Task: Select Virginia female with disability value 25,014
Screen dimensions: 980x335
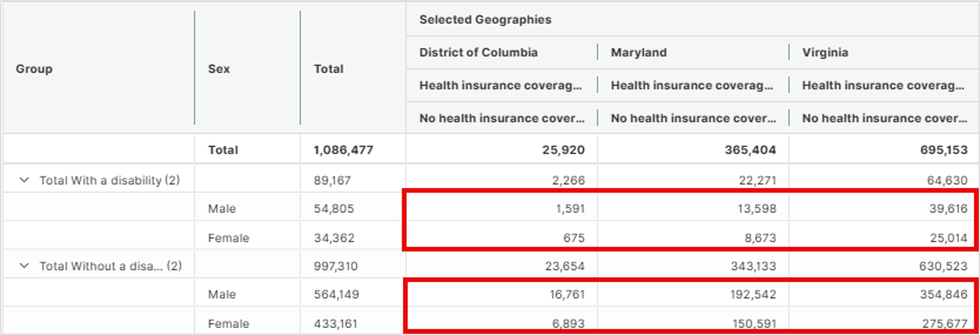Action: (x=950, y=238)
